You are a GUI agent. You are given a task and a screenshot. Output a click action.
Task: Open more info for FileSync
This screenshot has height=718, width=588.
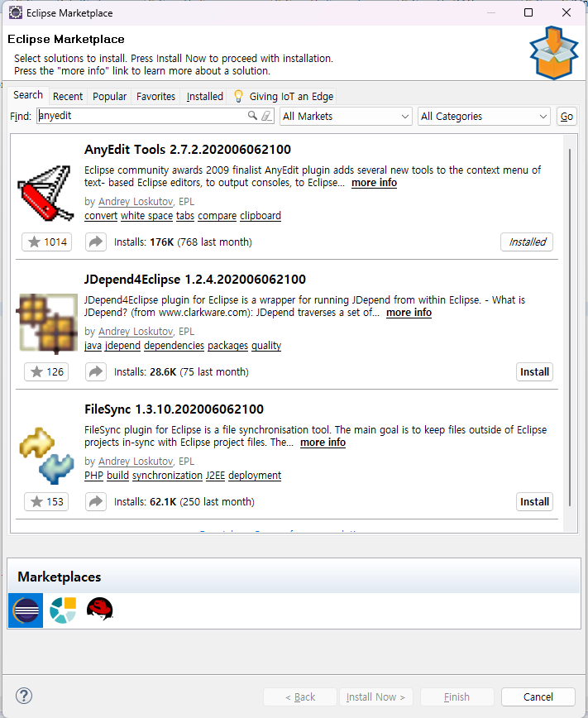coord(323,443)
